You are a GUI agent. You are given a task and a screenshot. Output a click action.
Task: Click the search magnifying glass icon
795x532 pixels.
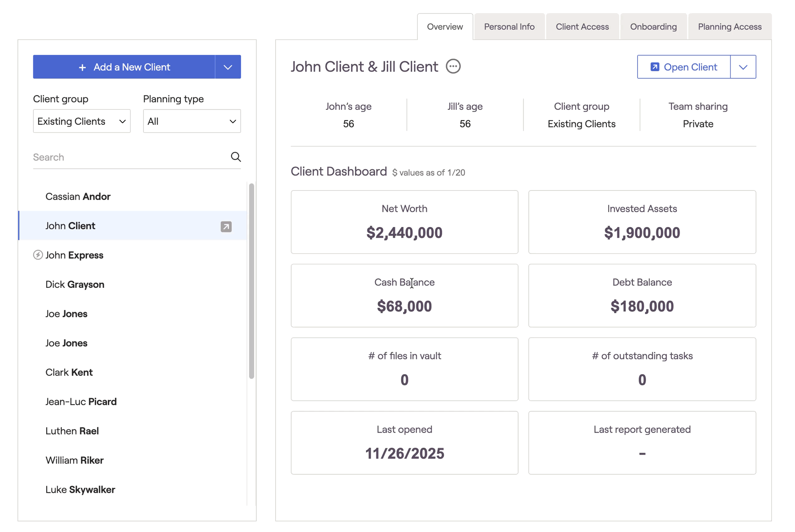click(236, 157)
